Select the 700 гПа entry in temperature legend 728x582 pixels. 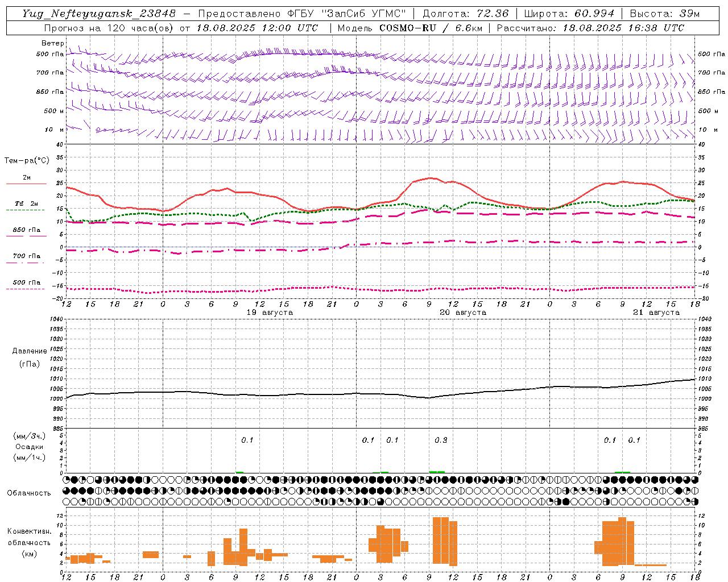pos(26,256)
